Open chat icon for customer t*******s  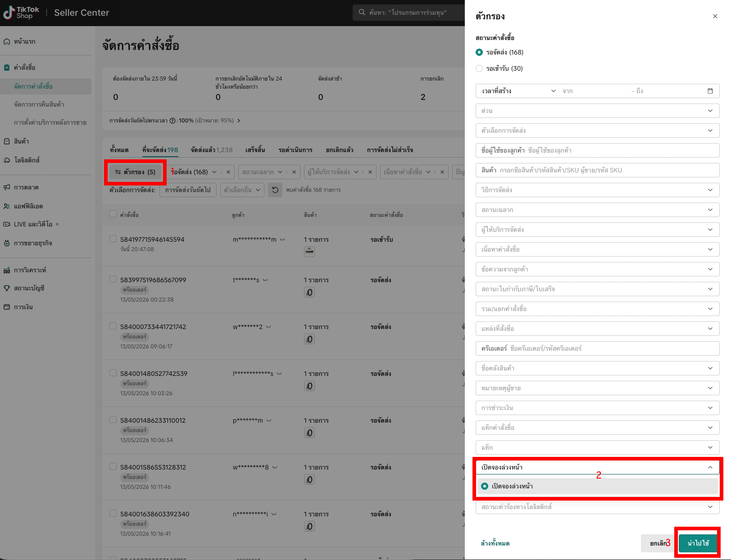(x=265, y=280)
